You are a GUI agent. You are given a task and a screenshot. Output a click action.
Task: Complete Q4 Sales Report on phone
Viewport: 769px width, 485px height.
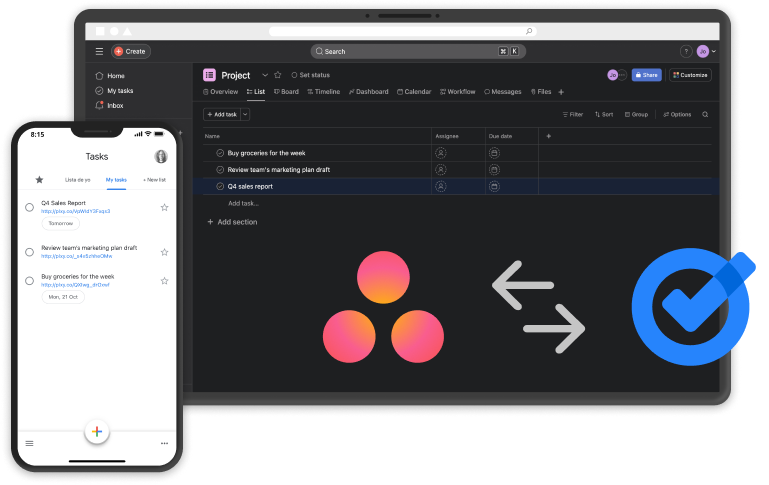pos(29,207)
